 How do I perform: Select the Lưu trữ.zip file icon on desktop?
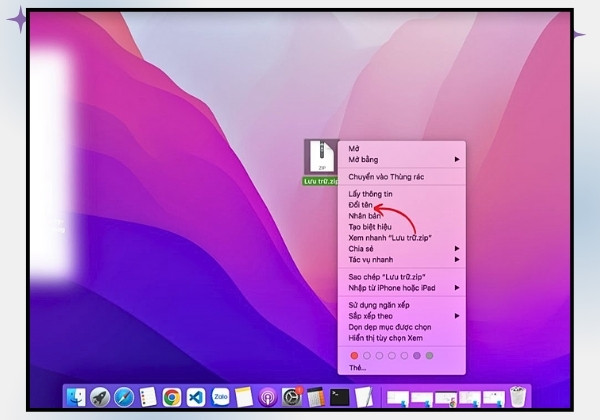322,157
